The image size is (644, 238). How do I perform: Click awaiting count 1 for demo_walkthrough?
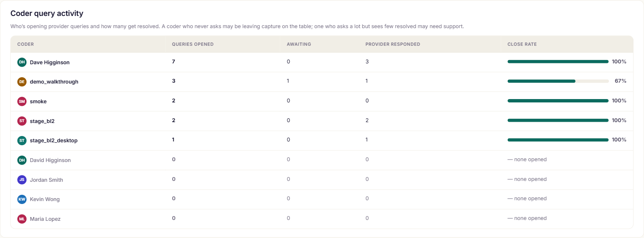[x=288, y=81]
